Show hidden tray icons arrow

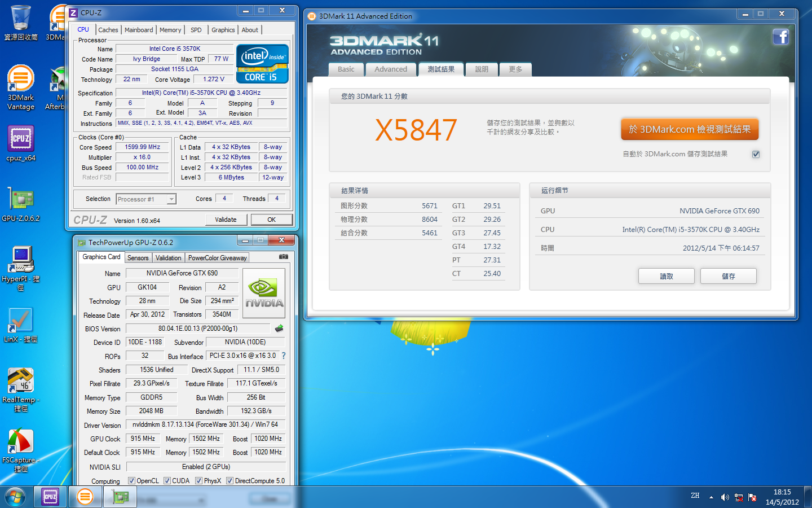click(711, 497)
